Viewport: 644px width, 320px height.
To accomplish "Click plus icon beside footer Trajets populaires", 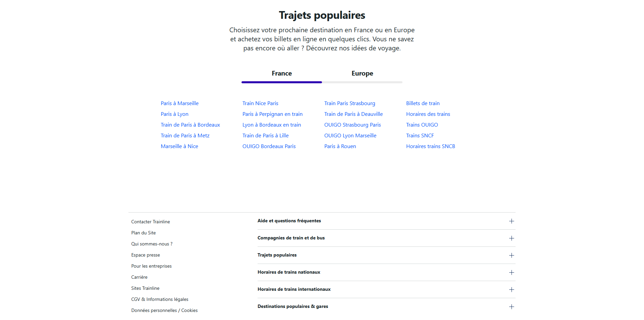I will click(512, 256).
